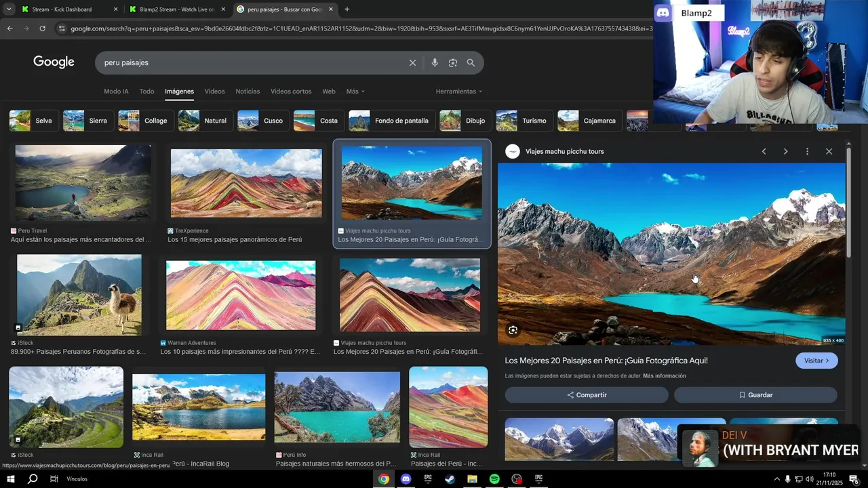Open the Viajes machu picchu tours source link

pyautogui.click(x=564, y=152)
